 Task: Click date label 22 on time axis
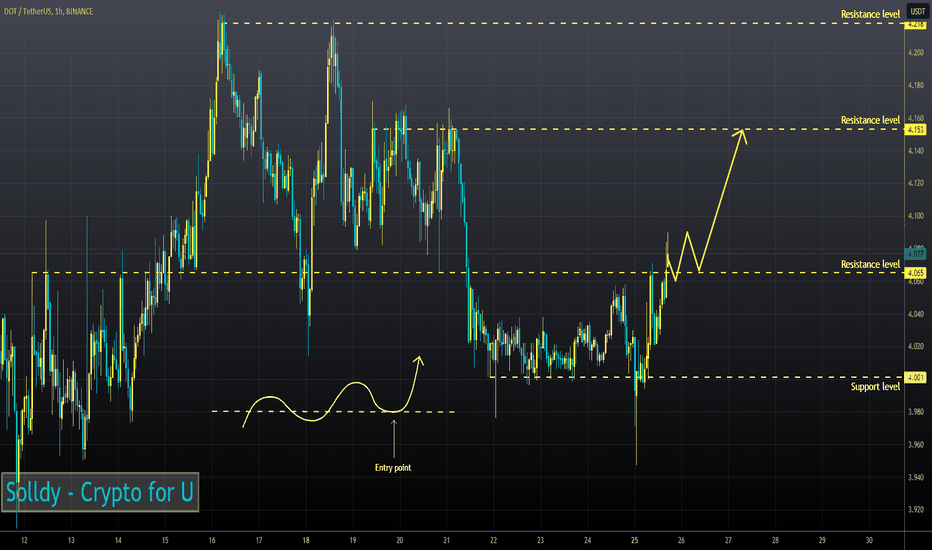493,540
